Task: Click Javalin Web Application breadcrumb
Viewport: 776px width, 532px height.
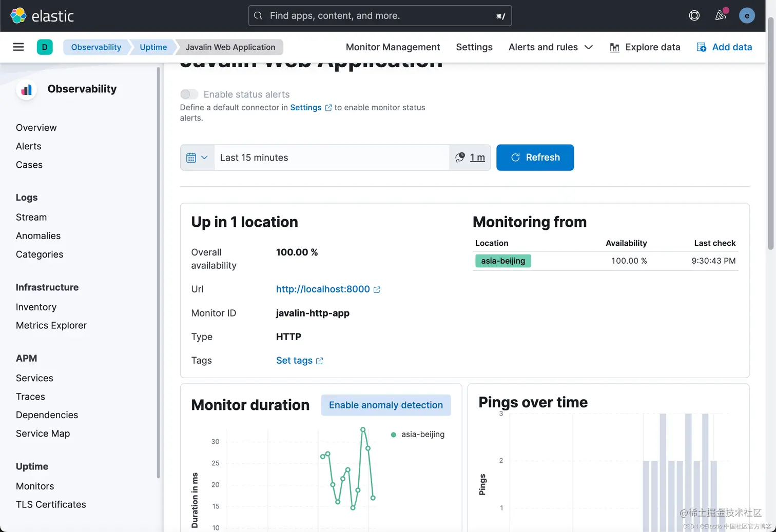Action: (x=230, y=47)
